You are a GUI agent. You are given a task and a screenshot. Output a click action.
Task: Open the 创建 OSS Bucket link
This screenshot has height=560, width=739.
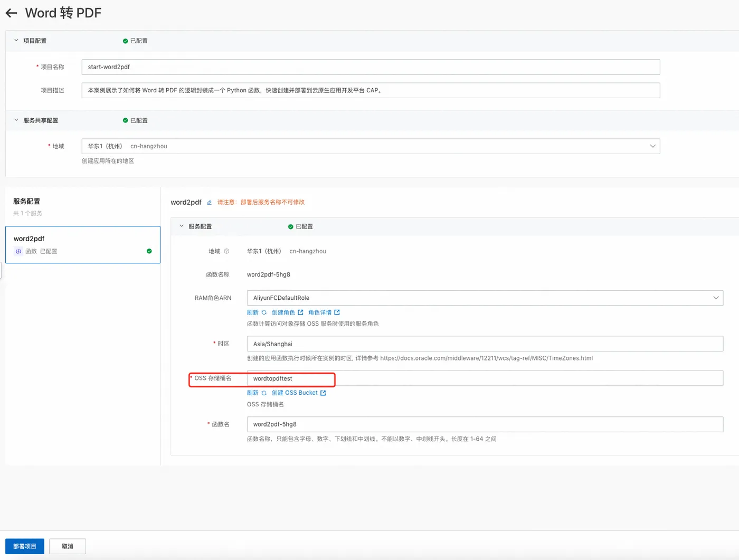click(x=295, y=393)
